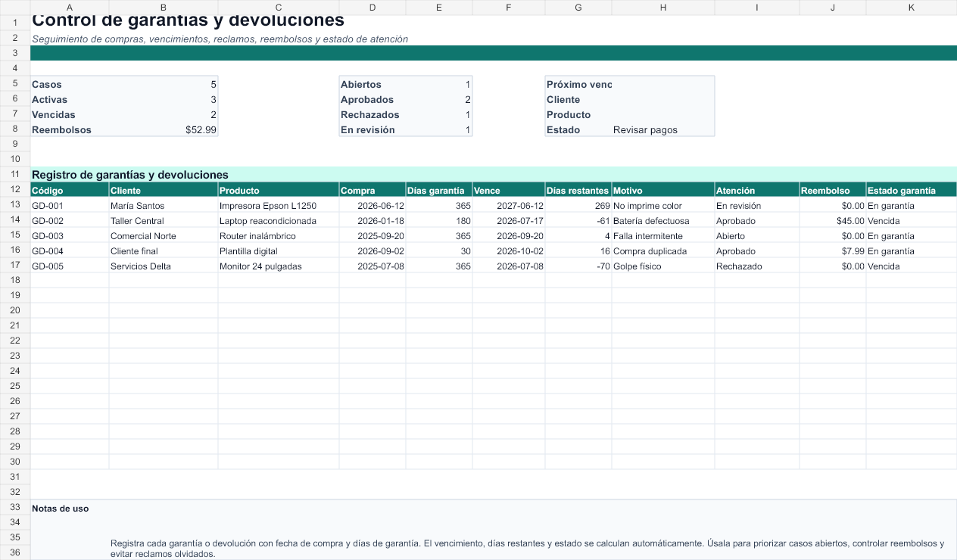
Task: Select the 'En revisión' summary label
Action: point(373,129)
